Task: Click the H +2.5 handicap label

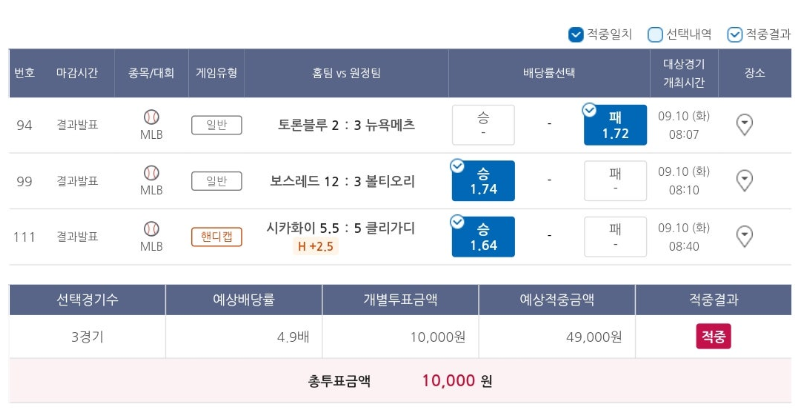Action: [x=315, y=246]
